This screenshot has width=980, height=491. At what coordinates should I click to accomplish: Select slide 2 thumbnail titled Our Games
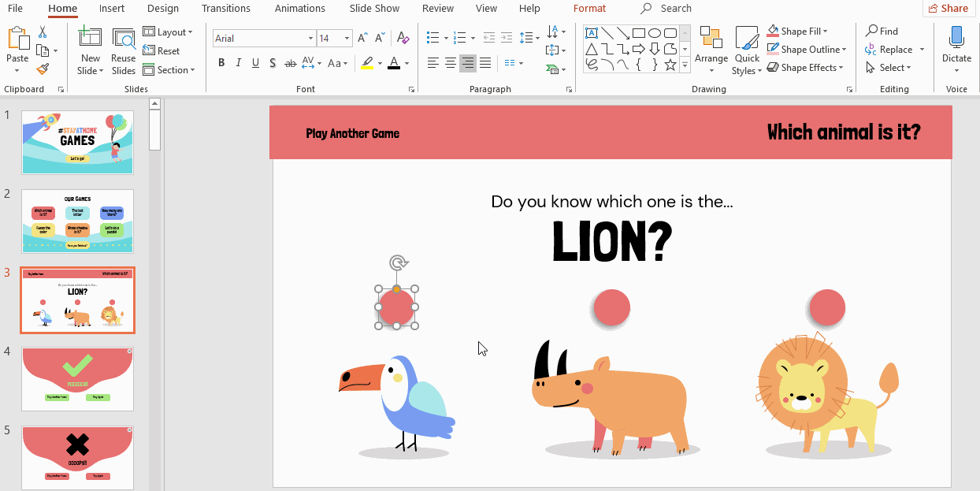pyautogui.click(x=77, y=221)
